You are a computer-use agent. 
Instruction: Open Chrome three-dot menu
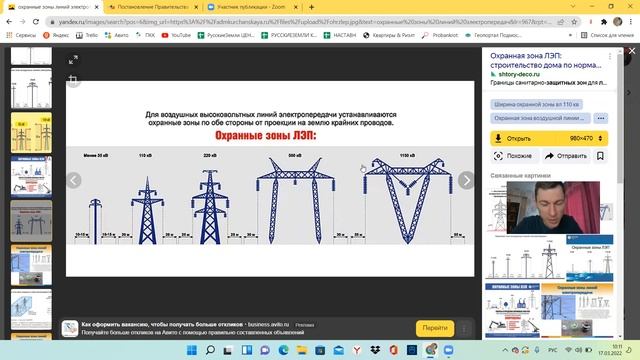click(631, 22)
